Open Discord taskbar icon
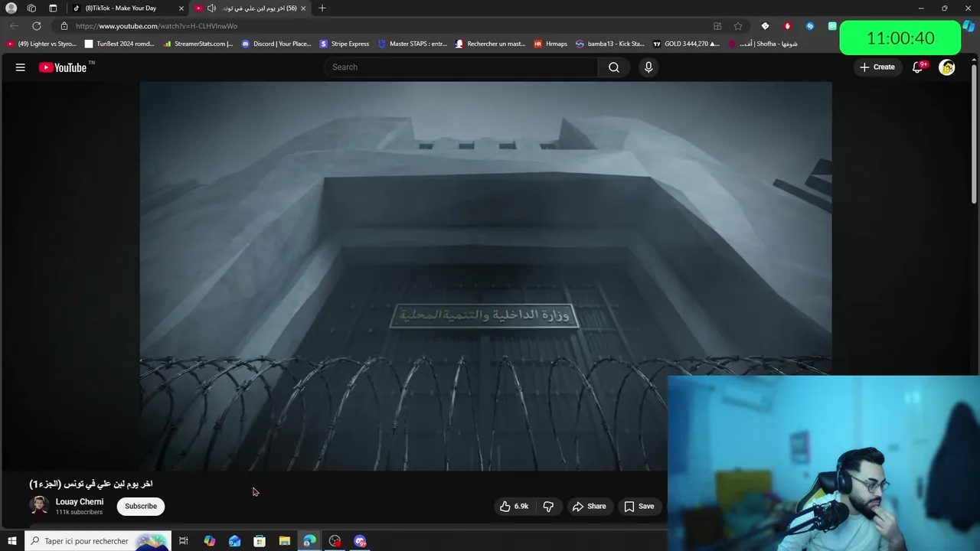This screenshot has width=980, height=551. point(360,541)
